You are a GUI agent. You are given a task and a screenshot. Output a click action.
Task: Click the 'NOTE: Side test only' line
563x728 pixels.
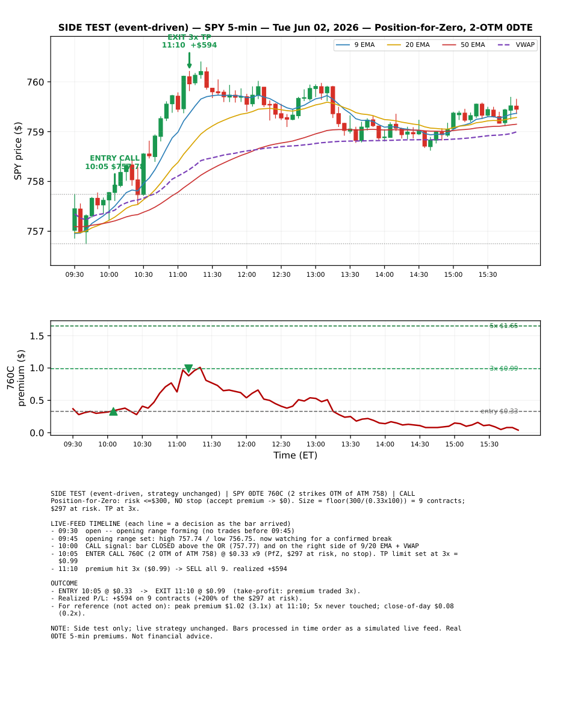coord(256,632)
